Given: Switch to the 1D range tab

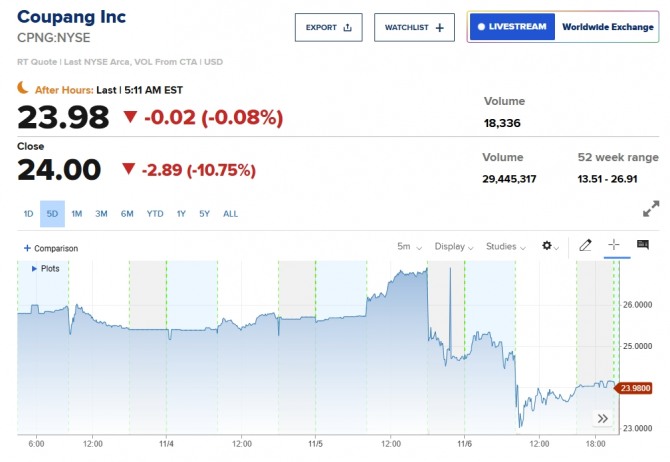Looking at the screenshot, I should point(28,214).
